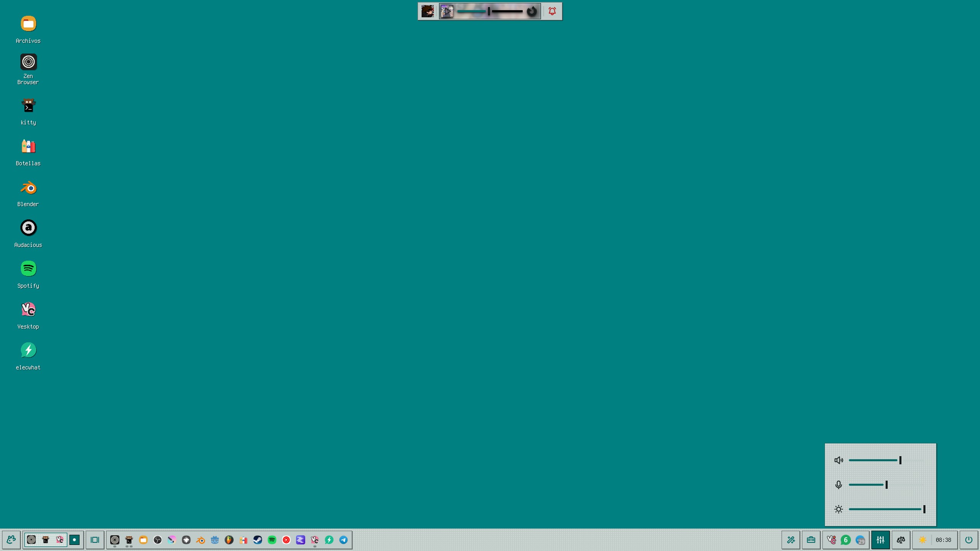Screen dimensions: 980x551
Task: Open the toolbox briefcase panel icon
Action: [x=811, y=540]
